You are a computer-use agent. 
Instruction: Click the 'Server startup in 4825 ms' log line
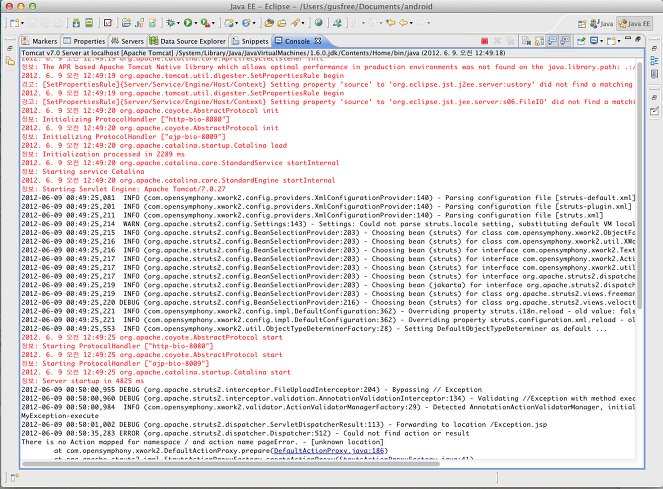pyautogui.click(x=83, y=381)
